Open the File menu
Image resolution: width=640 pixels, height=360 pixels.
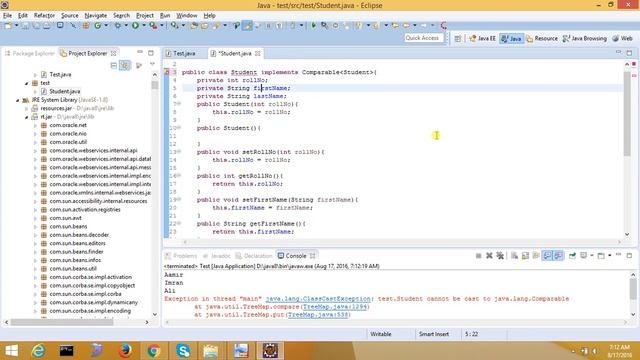click(x=7, y=16)
